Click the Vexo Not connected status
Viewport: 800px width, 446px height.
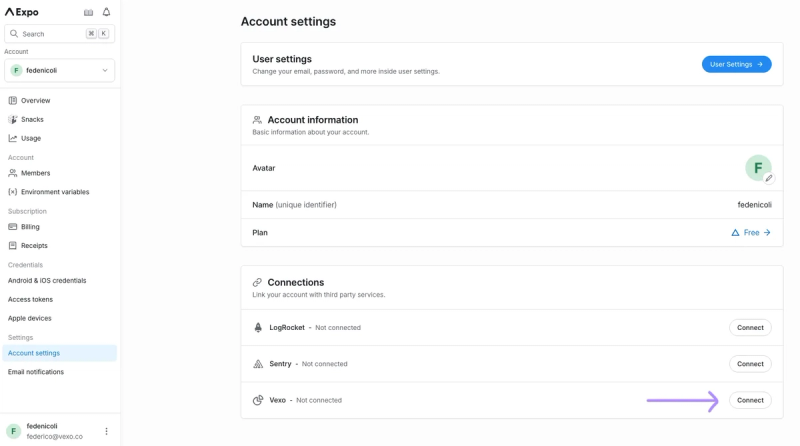point(319,400)
